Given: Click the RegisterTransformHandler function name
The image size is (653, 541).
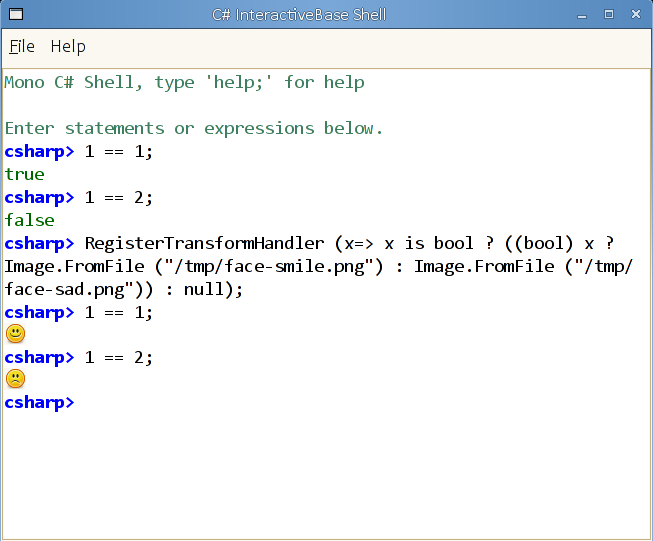Looking at the screenshot, I should [x=205, y=243].
